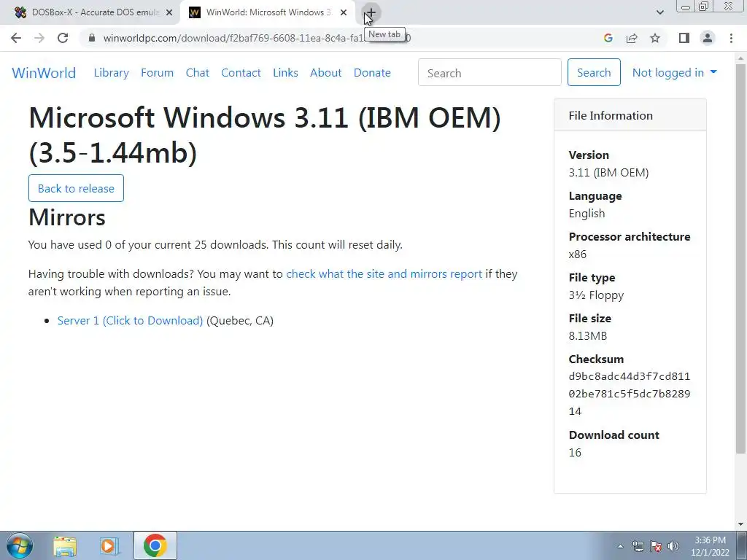
Task: Select the 3½ Floppy file type value
Action: (596, 295)
